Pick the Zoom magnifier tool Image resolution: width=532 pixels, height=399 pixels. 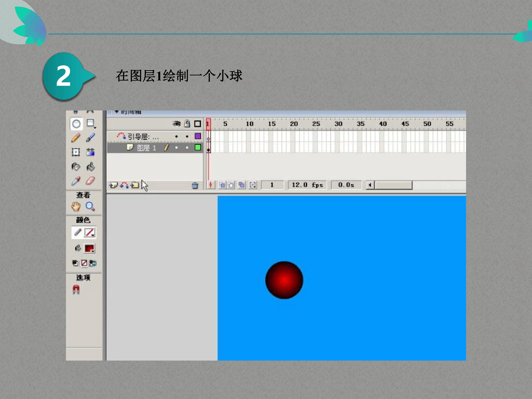point(90,206)
